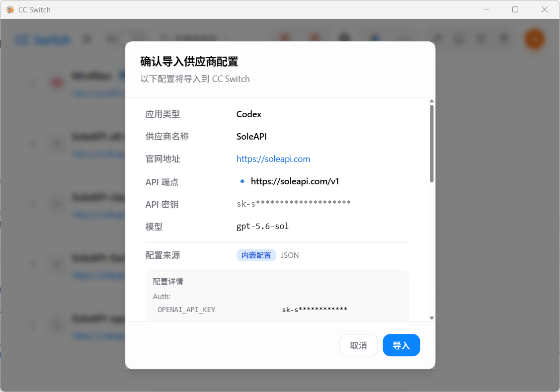Image resolution: width=560 pixels, height=392 pixels.
Task: Click the blue diamond endpoint icon
Action: [x=242, y=181]
